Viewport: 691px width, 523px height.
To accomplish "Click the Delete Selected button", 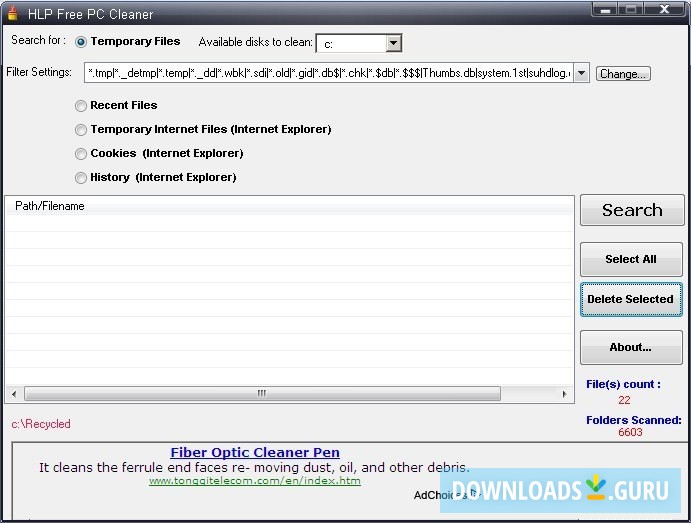I will (631, 299).
